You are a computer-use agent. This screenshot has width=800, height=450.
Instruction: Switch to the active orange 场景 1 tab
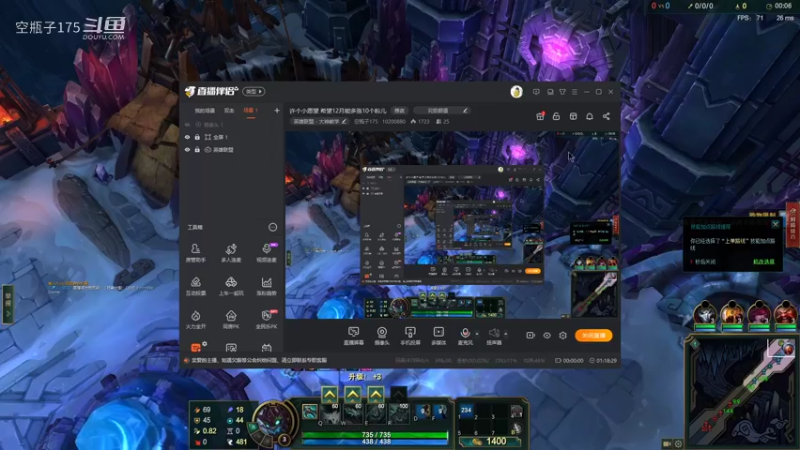(x=251, y=111)
